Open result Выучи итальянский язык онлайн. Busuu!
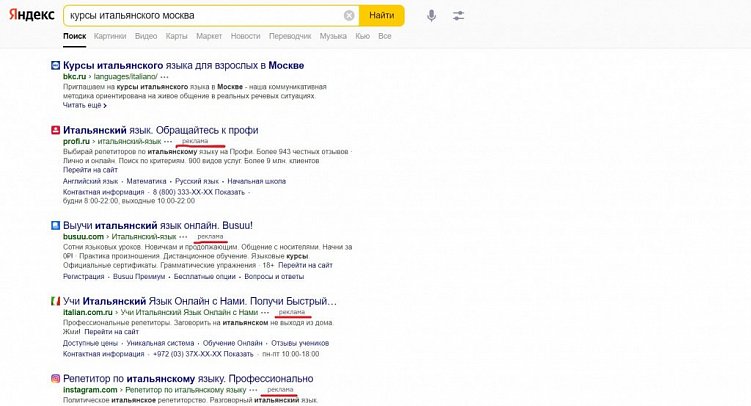751x406 pixels. click(158, 225)
